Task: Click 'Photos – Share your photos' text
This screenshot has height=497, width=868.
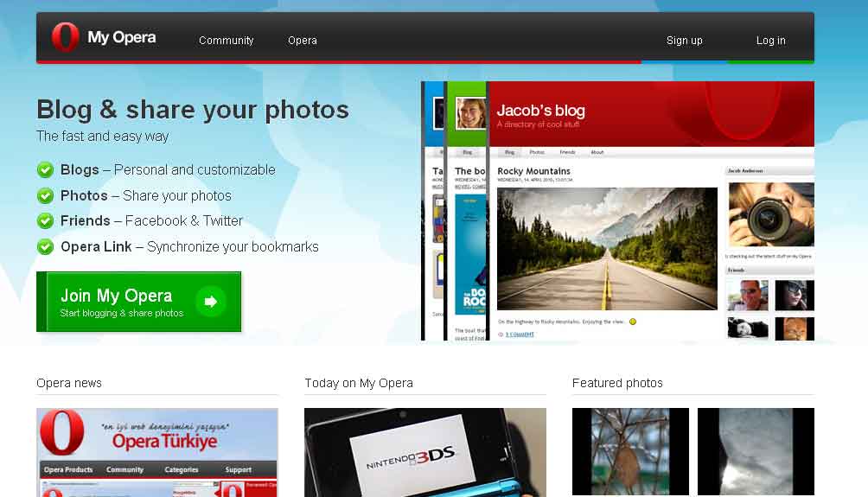Action: (x=145, y=195)
